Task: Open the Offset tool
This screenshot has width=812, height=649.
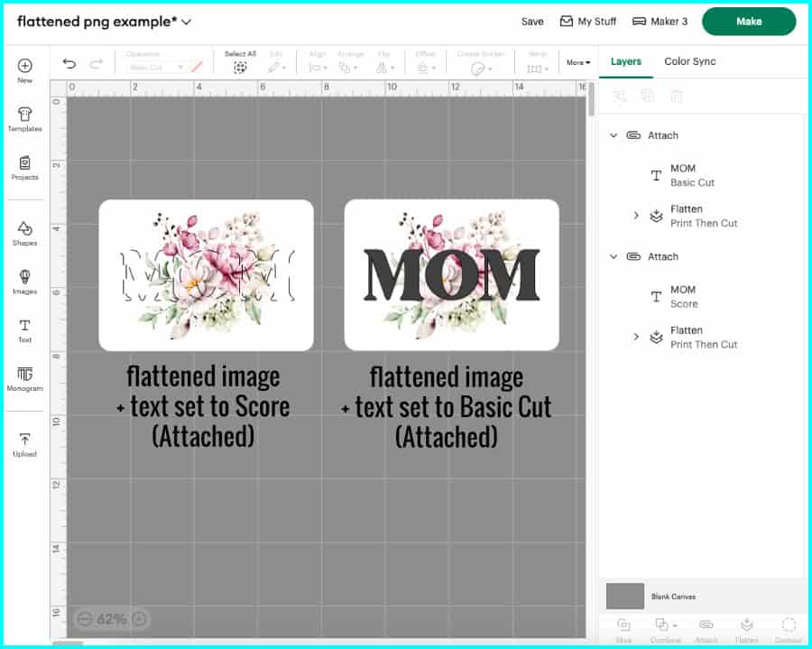Action: [426, 61]
